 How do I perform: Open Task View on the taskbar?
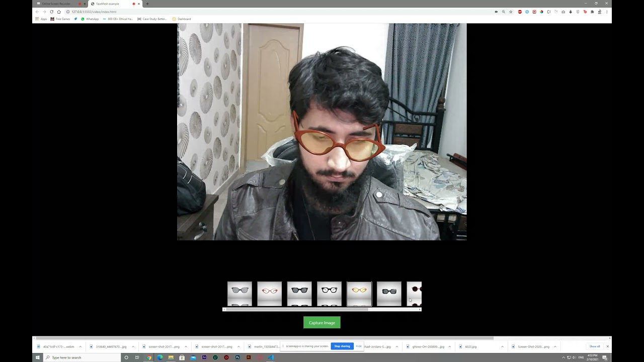(137, 357)
